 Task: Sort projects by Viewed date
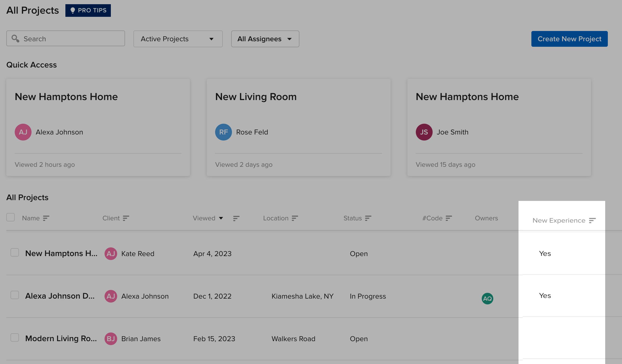click(236, 218)
